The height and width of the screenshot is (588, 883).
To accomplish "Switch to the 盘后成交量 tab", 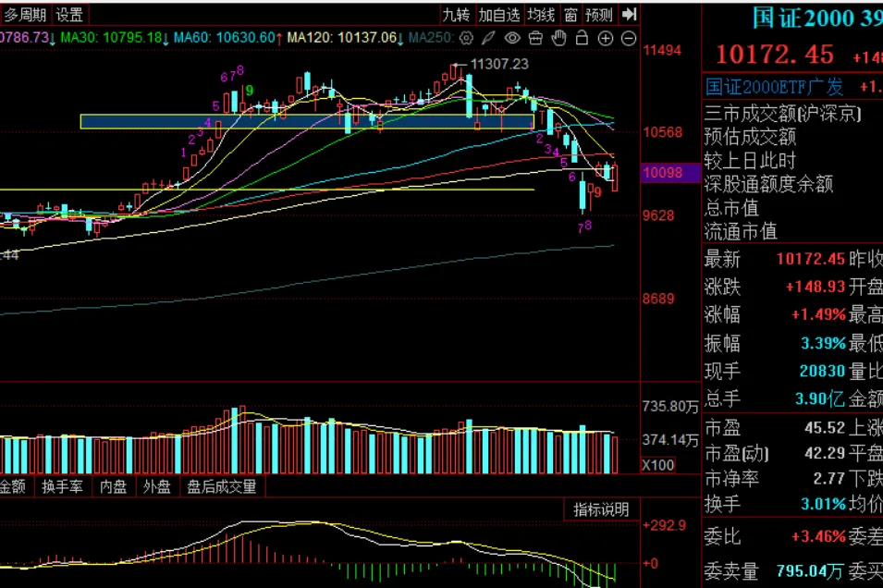I will click(x=221, y=486).
